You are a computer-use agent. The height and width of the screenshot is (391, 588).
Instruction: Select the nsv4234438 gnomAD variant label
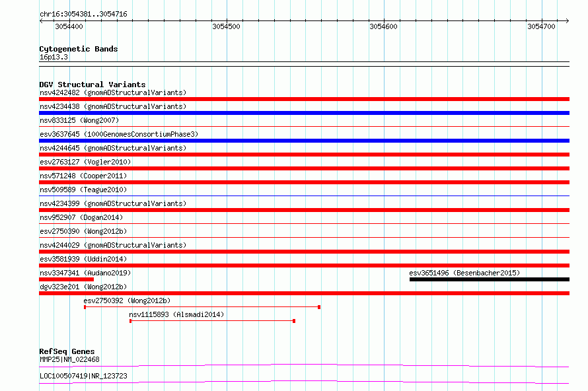(113, 106)
